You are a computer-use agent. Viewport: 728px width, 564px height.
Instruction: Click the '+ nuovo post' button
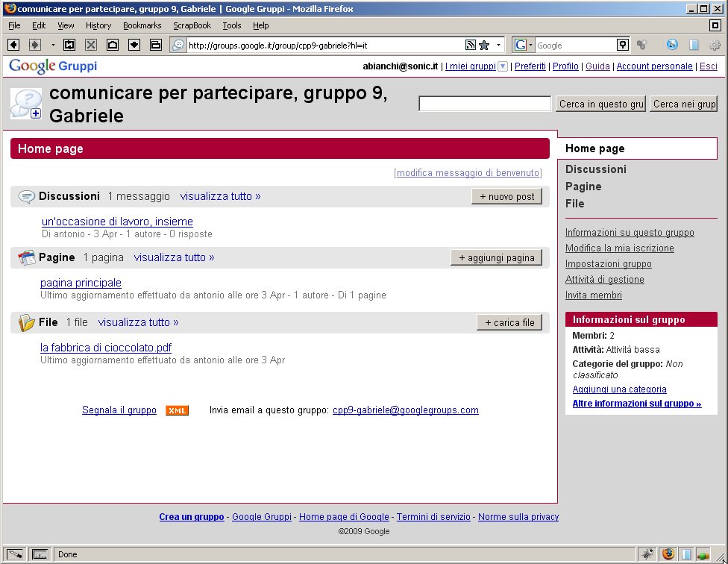[506, 196]
